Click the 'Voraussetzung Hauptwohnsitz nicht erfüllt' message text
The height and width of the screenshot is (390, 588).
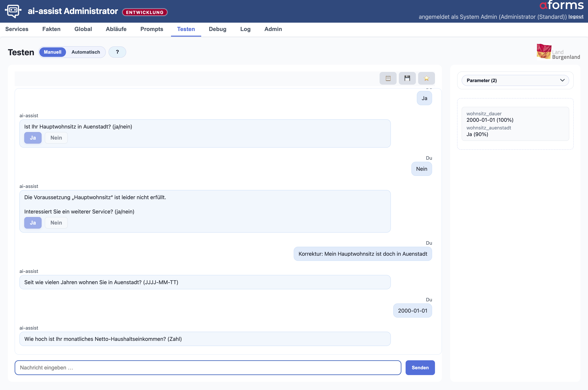tap(95, 197)
